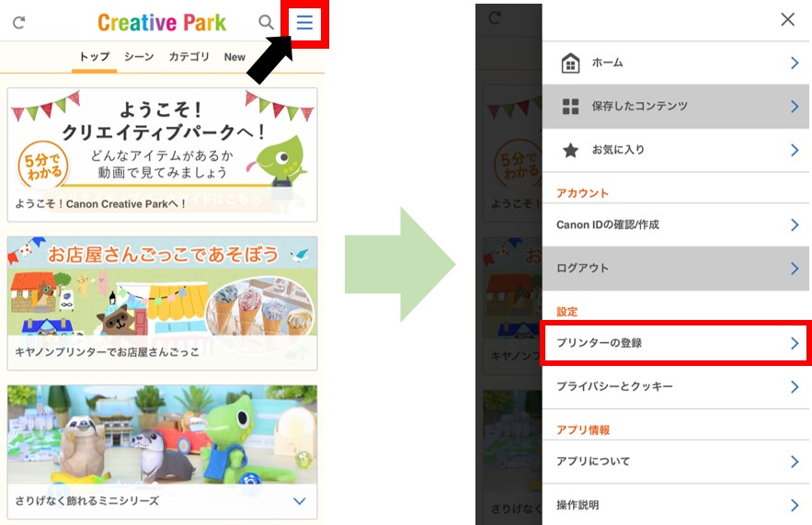Image resolution: width=812 pixels, height=525 pixels.
Task: Open 操作説明 item
Action: pyautogui.click(x=675, y=505)
